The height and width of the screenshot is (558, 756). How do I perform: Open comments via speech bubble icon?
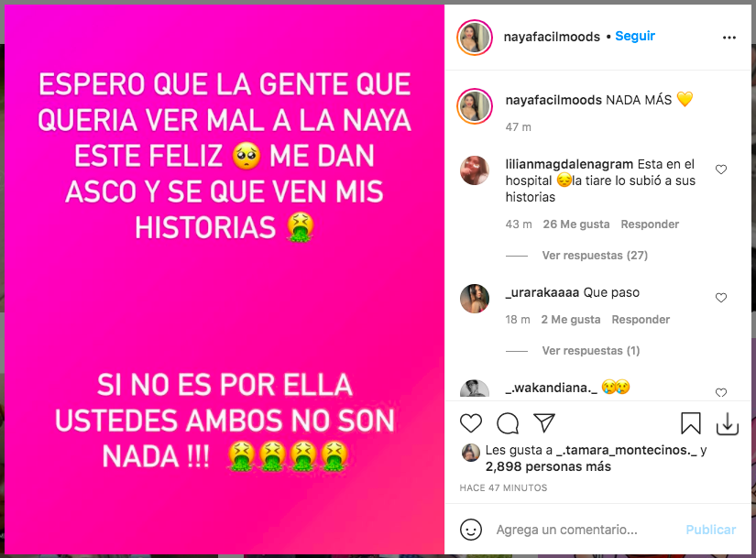(x=508, y=423)
